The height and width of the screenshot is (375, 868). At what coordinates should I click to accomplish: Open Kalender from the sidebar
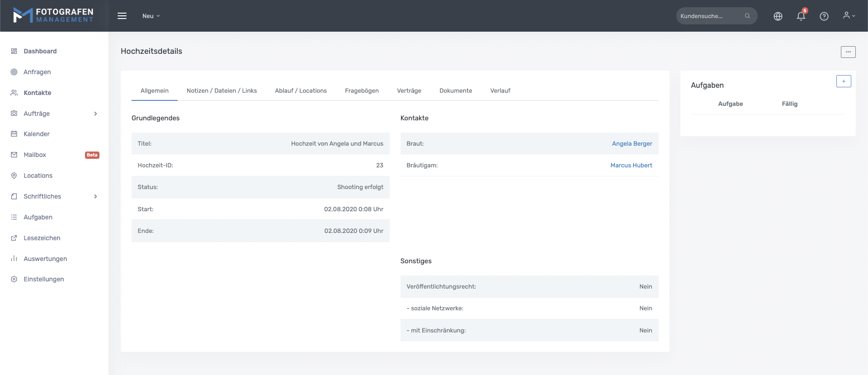(x=37, y=134)
